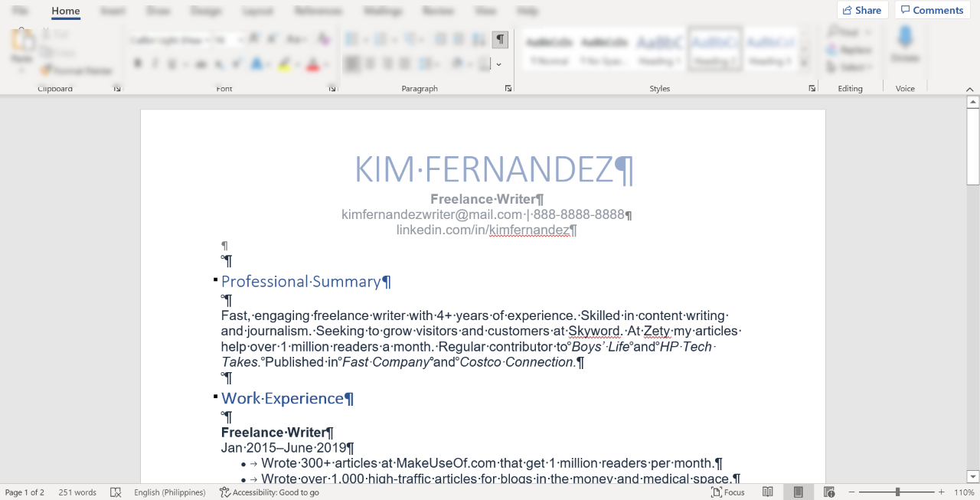Apply yellow Text Highlight Color
Image resolution: width=980 pixels, height=500 pixels.
click(x=283, y=64)
